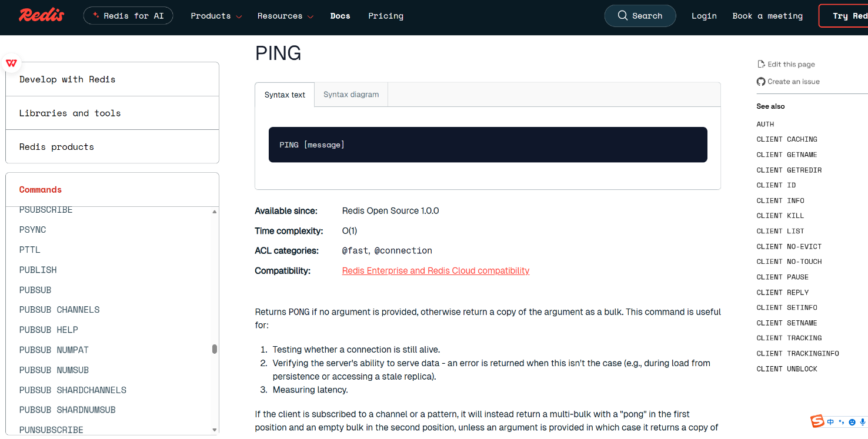868x439 pixels.
Task: Open the PTTL command
Action: 30,250
